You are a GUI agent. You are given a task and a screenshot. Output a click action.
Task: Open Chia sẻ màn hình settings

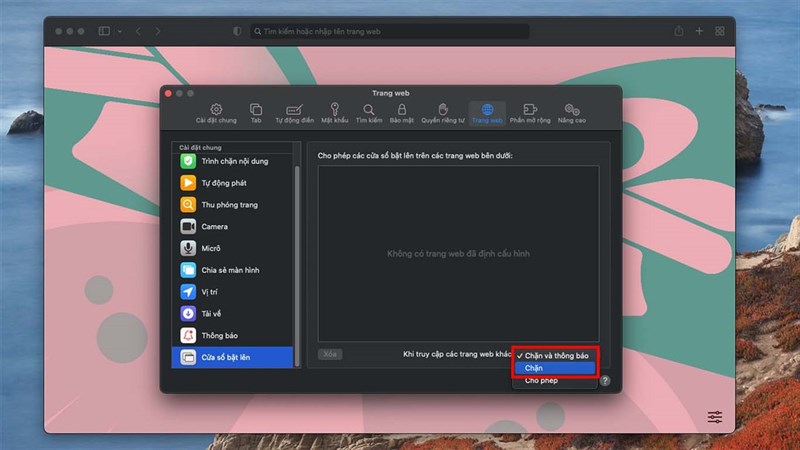(232, 270)
